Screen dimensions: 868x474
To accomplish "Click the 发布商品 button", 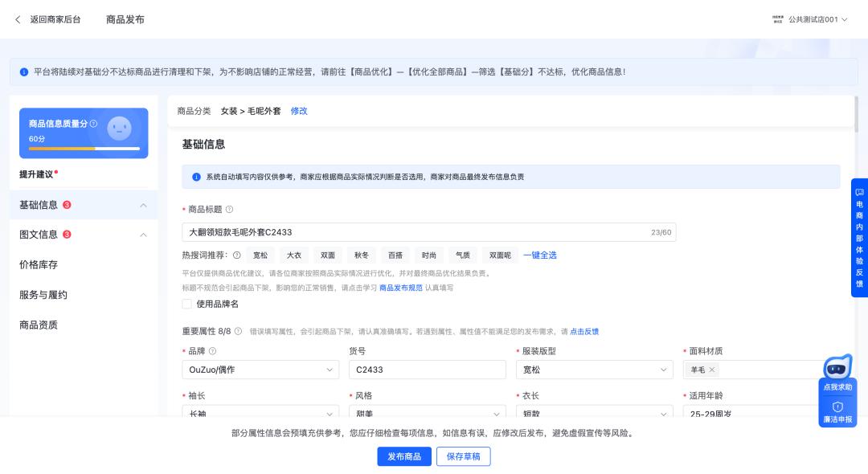I will pyautogui.click(x=404, y=456).
